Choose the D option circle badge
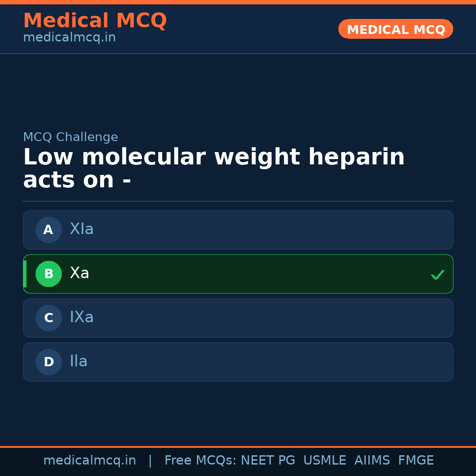 [x=48, y=362]
